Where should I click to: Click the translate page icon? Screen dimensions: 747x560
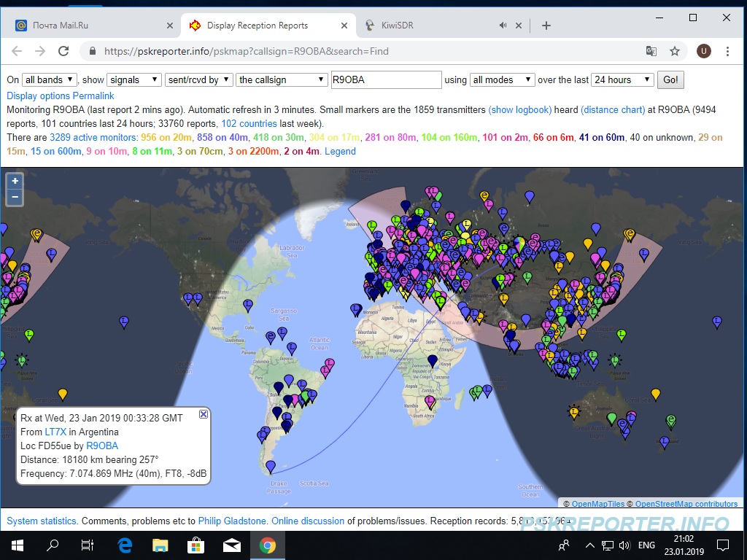tap(651, 51)
